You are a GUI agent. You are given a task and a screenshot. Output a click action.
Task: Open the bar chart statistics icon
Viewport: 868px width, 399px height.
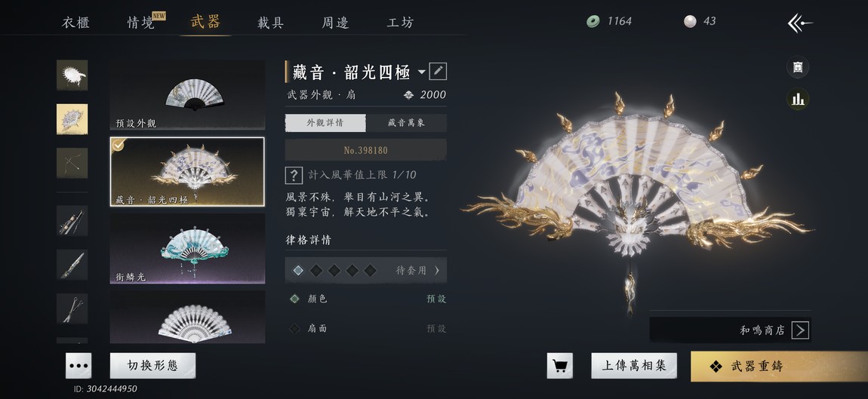798,99
